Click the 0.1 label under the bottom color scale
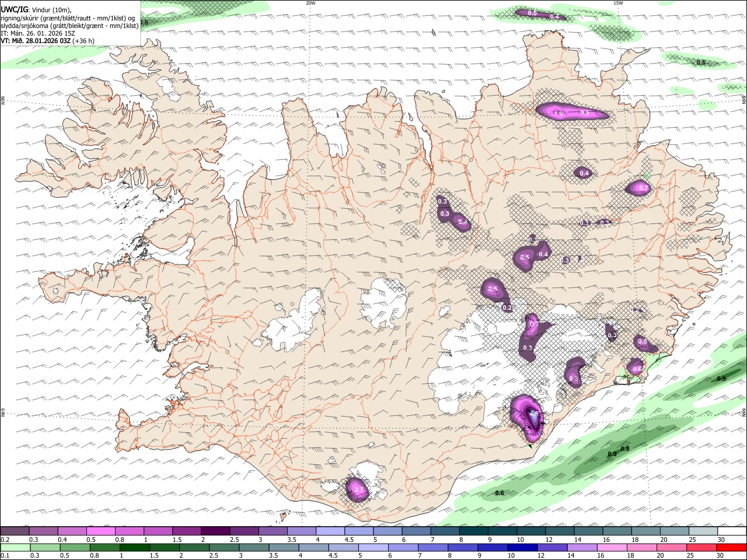Screen dimensions: 747x560 tap(5, 555)
